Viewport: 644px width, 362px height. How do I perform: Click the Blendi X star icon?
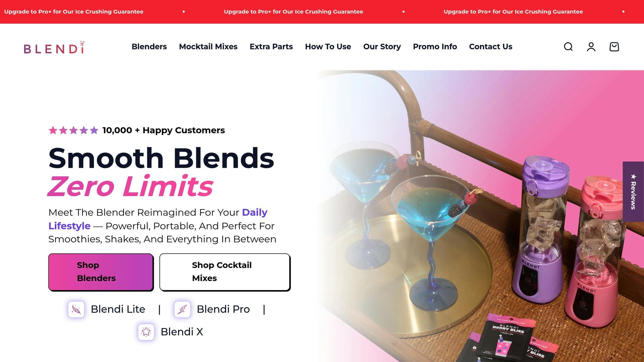pos(146,332)
